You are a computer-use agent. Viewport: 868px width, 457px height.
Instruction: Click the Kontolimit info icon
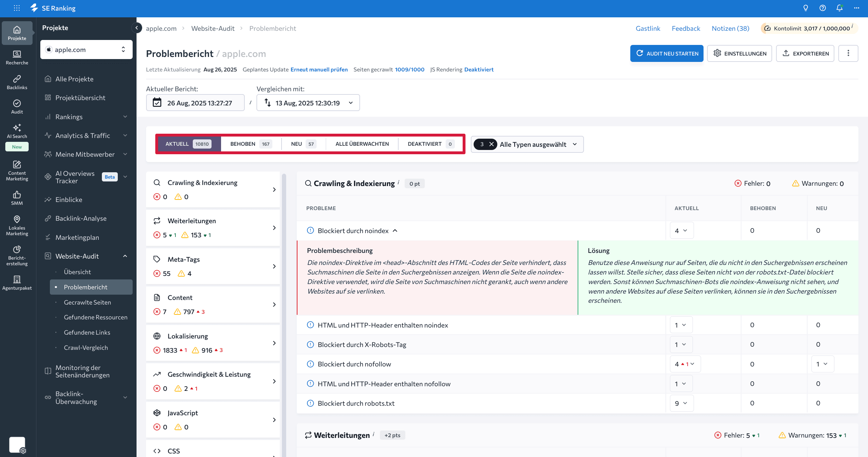(852, 26)
